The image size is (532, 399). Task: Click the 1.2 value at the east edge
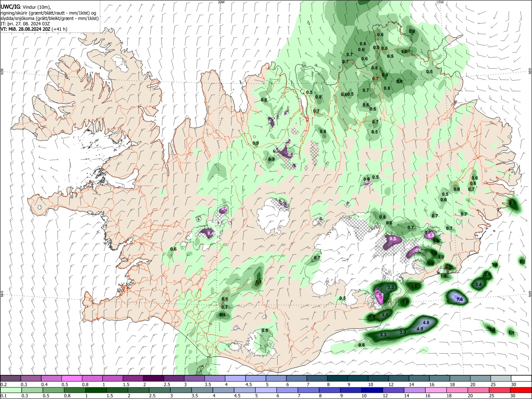522,262
